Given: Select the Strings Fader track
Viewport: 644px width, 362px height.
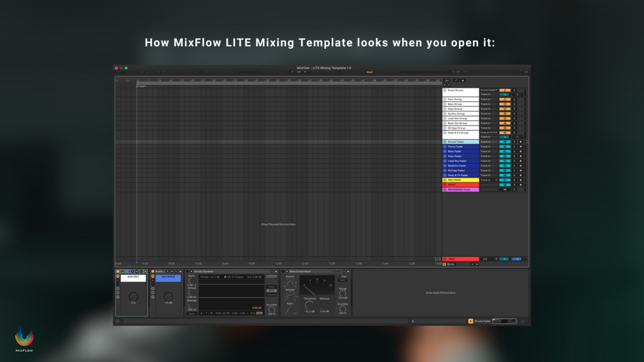Looking at the screenshot, I should [461, 170].
